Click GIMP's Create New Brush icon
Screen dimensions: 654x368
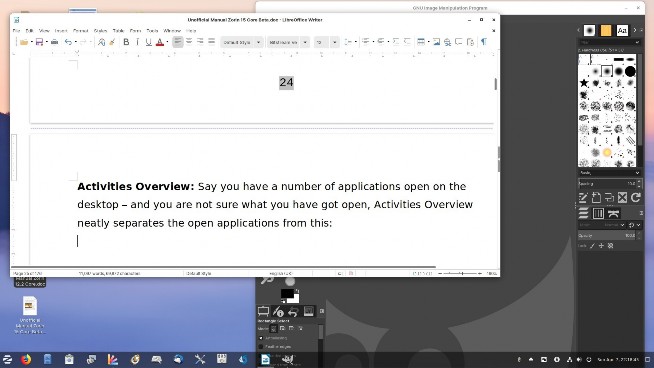[596, 197]
